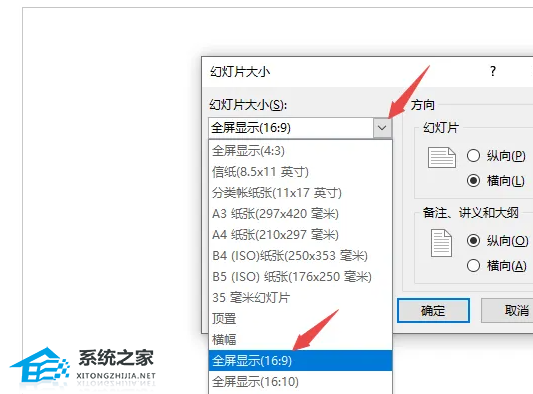Pick B4 (ISO)纸张(250x353 毫米)

pyautogui.click(x=300, y=256)
